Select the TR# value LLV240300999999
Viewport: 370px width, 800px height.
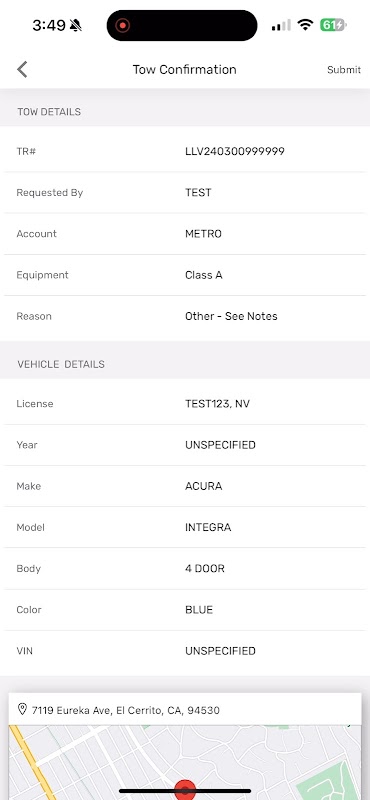tap(235, 152)
